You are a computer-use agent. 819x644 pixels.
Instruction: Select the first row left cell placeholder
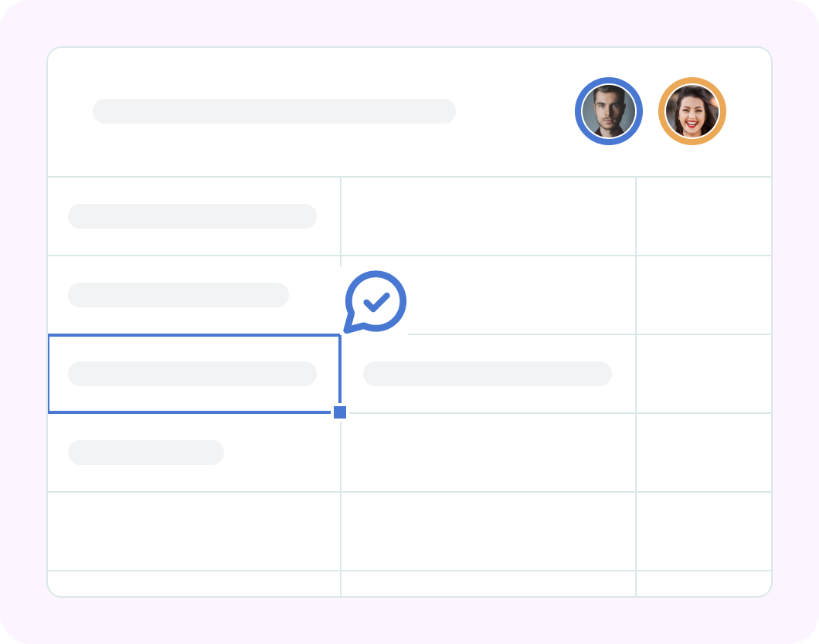[x=192, y=216]
